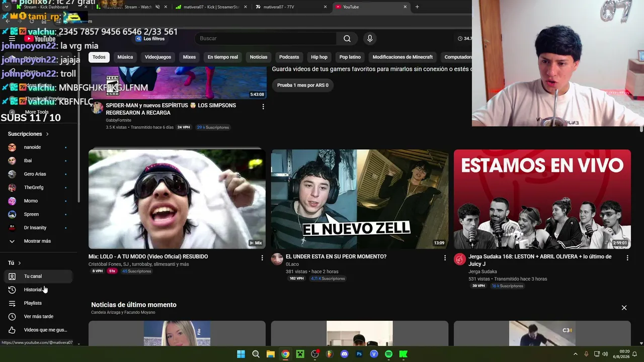Viewport: 644px width, 362px height.
Task: Select the En tiempo real chip
Action: [222, 57]
